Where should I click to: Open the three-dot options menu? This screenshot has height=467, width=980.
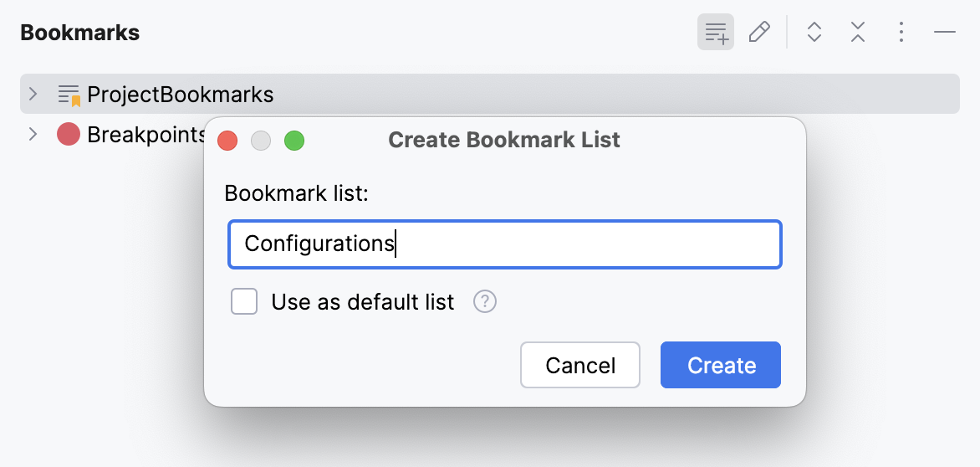tap(901, 33)
